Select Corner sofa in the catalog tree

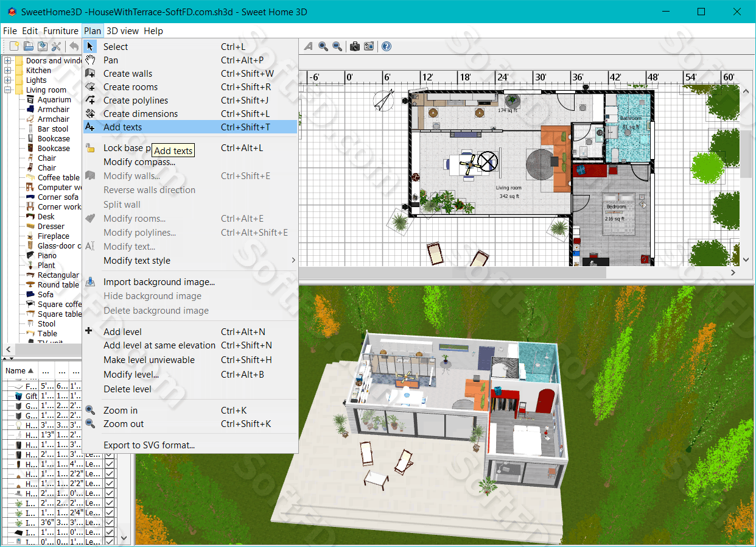tap(58, 197)
